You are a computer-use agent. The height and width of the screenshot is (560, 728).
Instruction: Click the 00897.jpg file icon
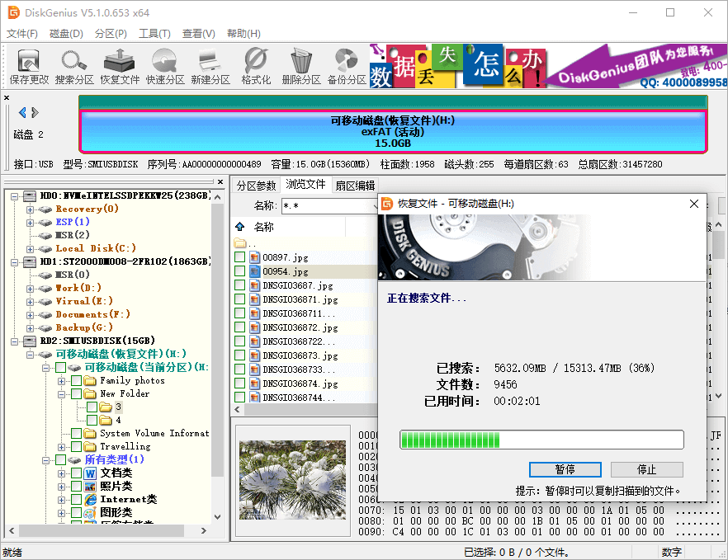[254, 257]
